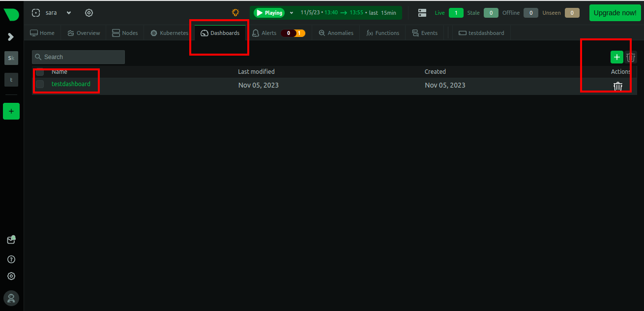Open the testdashboard link
644x311 pixels.
click(x=71, y=84)
